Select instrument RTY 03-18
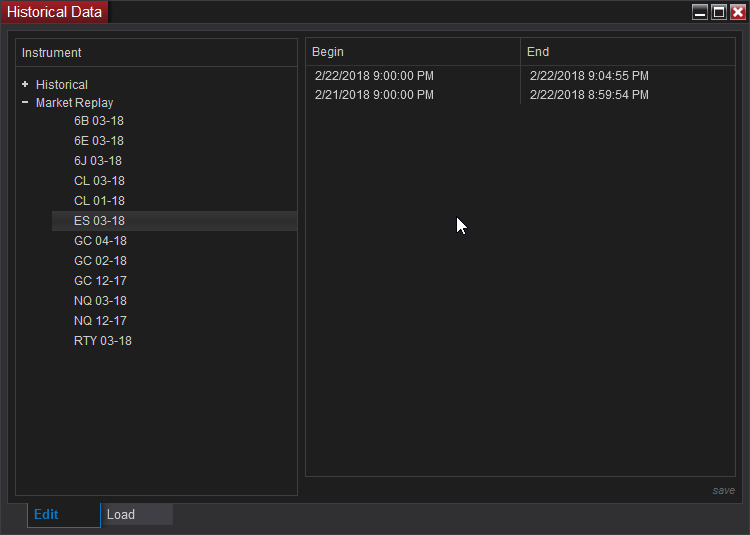The height and width of the screenshot is (535, 750). point(103,341)
